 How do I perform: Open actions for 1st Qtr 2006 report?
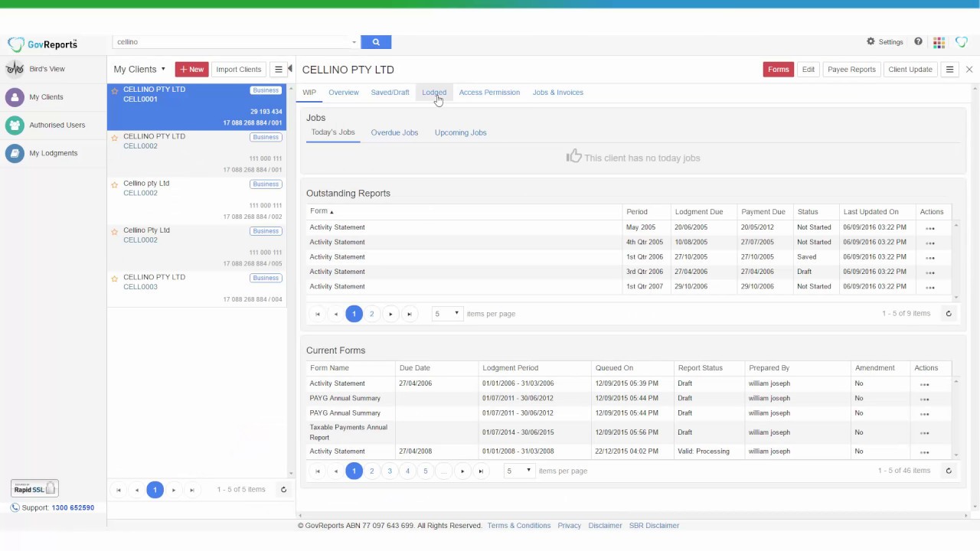coord(930,257)
